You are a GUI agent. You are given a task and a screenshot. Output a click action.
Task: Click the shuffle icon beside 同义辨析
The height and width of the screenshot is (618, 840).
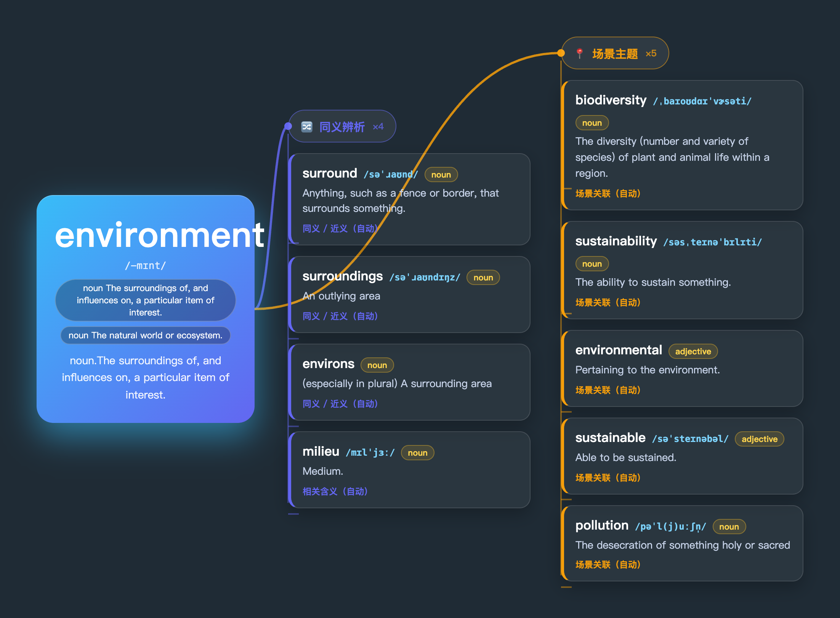(307, 126)
